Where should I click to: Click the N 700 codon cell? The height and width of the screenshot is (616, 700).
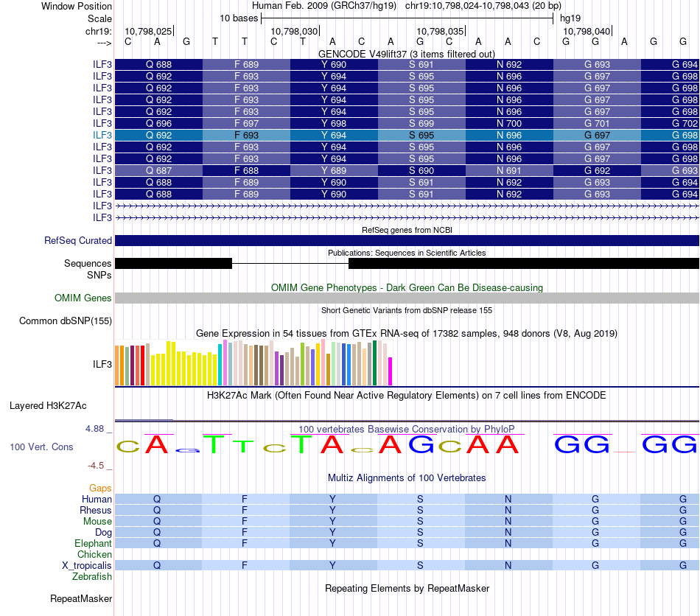tap(509, 123)
